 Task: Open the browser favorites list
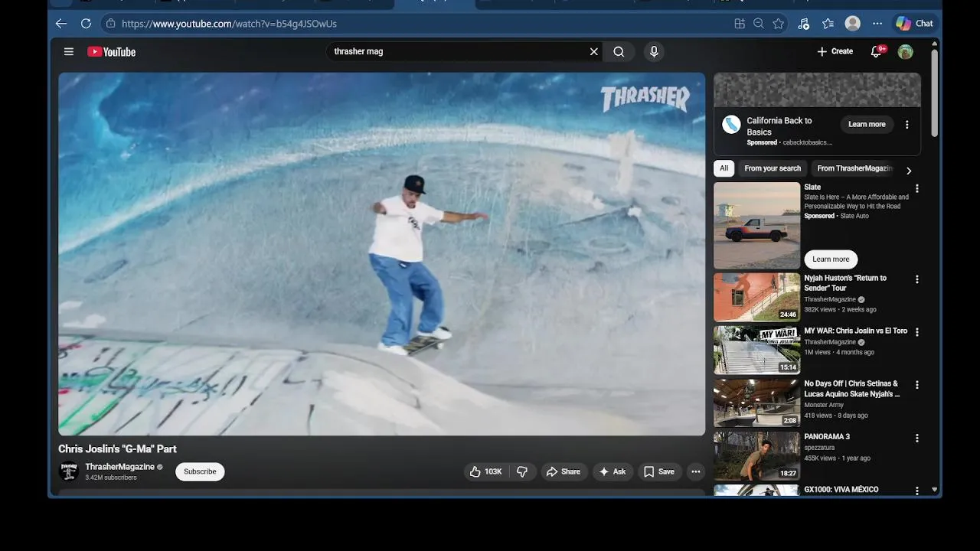[x=828, y=24]
